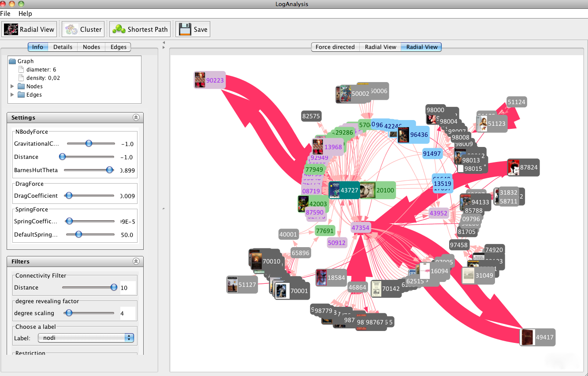Click node 87824 cover image
Viewport: 588px width, 376px height.
pyautogui.click(x=514, y=167)
